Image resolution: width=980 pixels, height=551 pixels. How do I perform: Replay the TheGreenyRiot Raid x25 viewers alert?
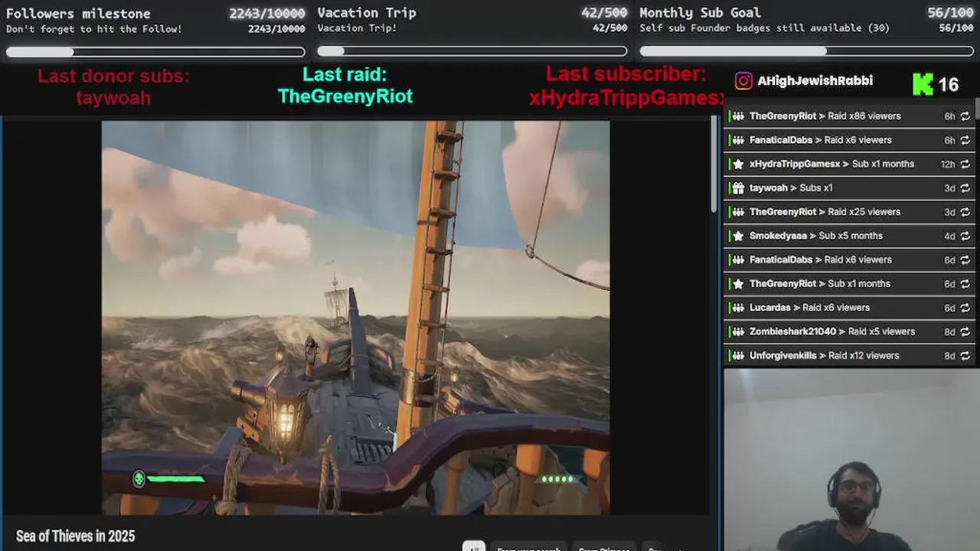965,212
